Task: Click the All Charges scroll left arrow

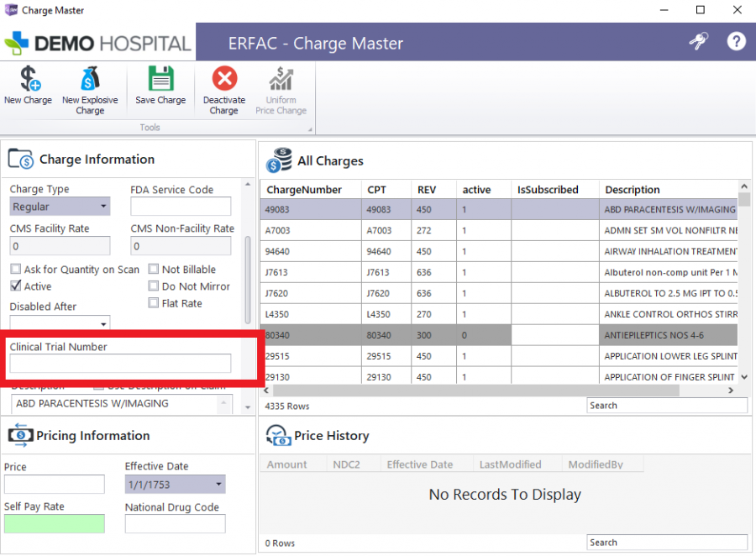Action: [x=266, y=390]
